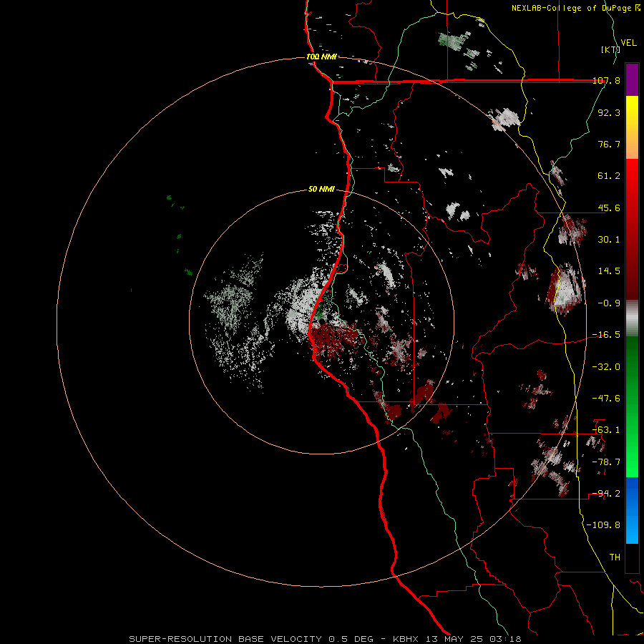The width and height of the screenshot is (644, 644).
Task: Click the -47.6 velocity scale value
Action: (606, 399)
